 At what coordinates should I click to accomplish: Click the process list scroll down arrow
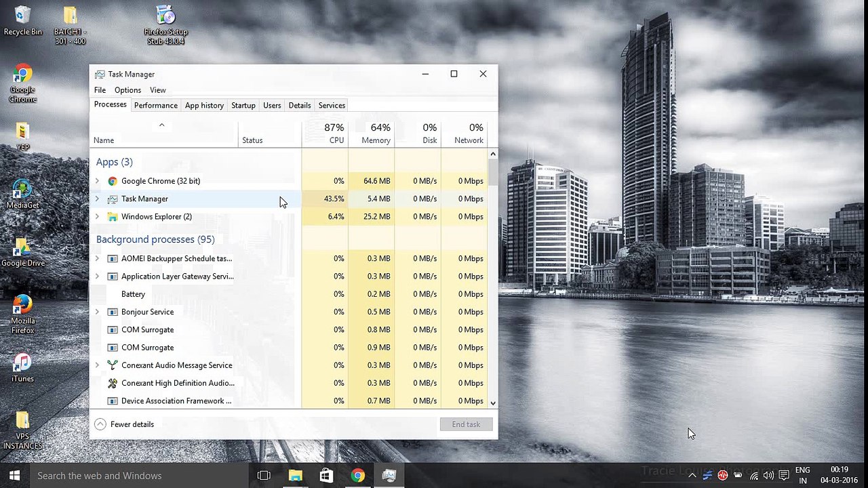click(493, 403)
